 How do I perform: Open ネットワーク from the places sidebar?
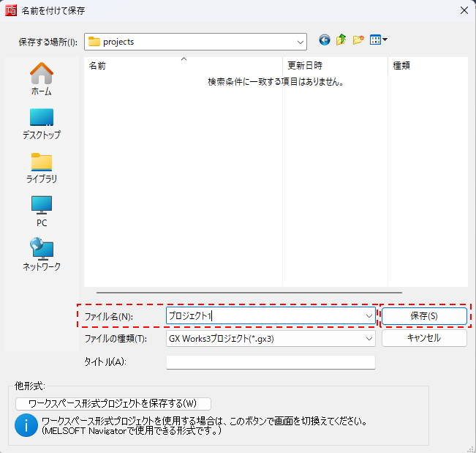[x=41, y=255]
